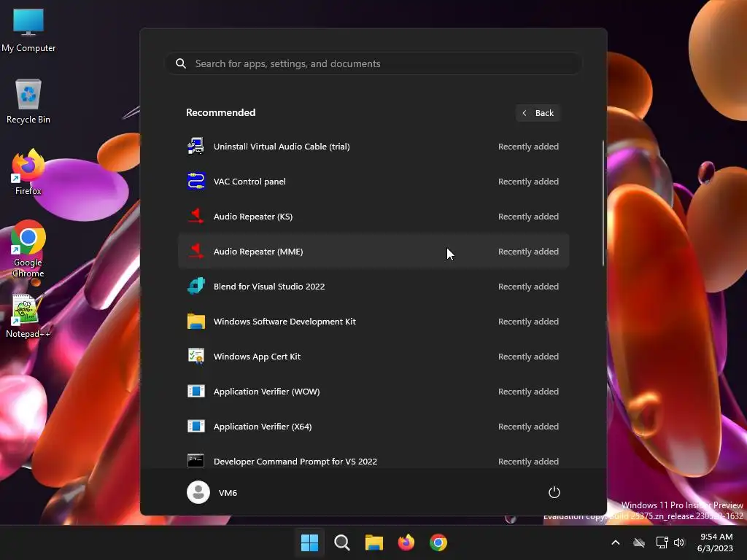Open Blend for Visual Studio 2022 icon
Image resolution: width=747 pixels, height=560 pixels.
196,286
